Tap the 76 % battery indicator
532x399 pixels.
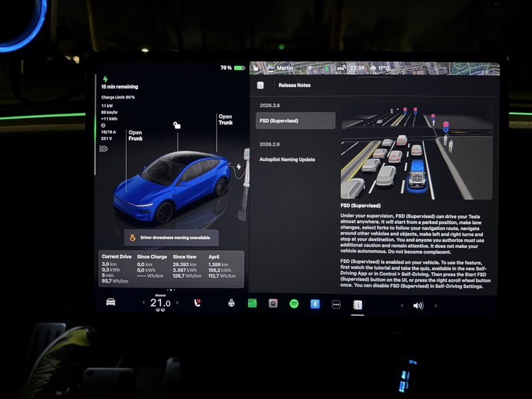tap(233, 68)
